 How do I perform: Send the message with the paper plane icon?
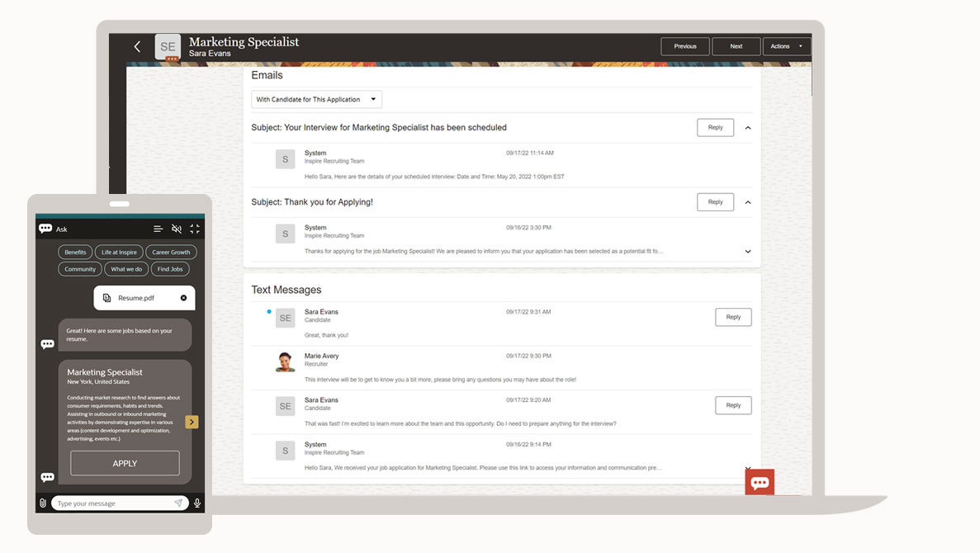(178, 503)
